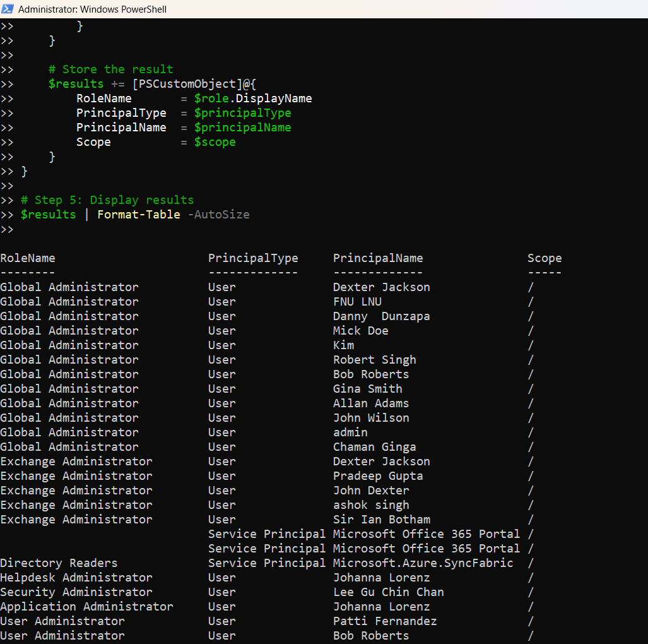Click the PrincipalType column header
Image resolution: width=648 pixels, height=644 pixels.
tap(253, 258)
